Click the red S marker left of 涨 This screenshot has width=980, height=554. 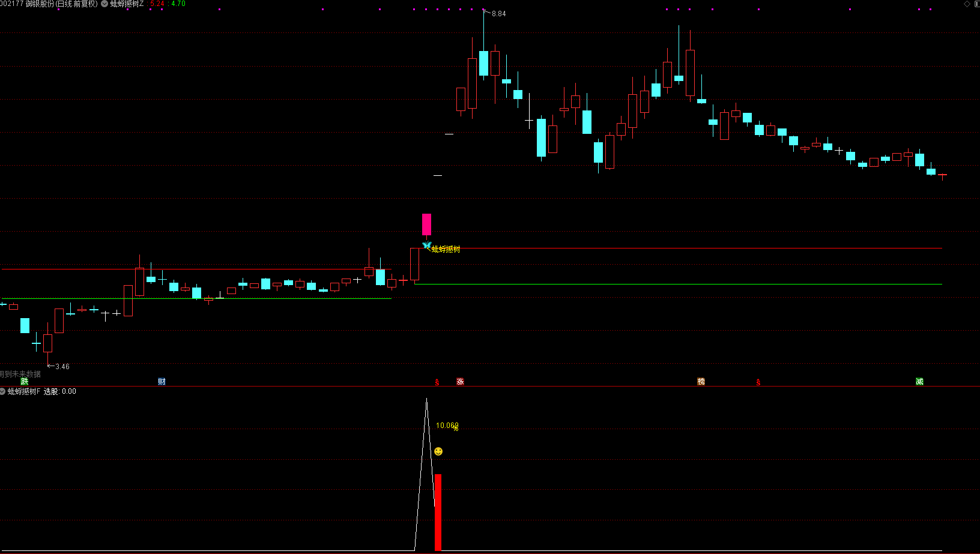437,382
